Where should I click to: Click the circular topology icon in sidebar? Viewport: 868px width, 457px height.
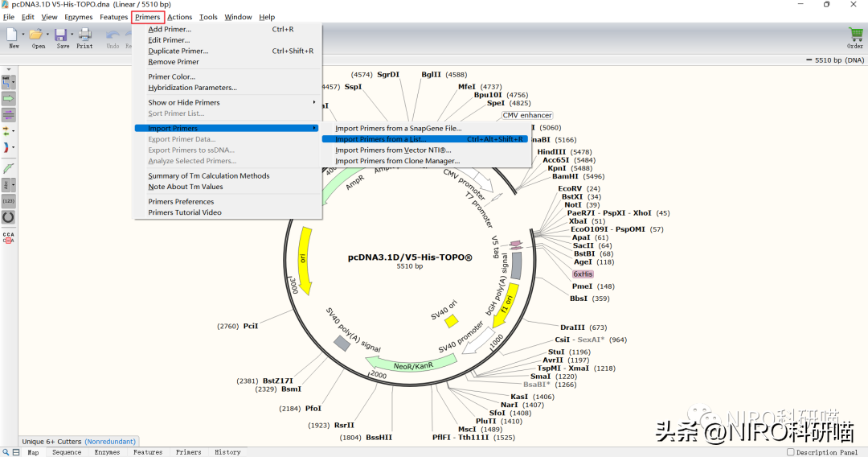pos(9,217)
